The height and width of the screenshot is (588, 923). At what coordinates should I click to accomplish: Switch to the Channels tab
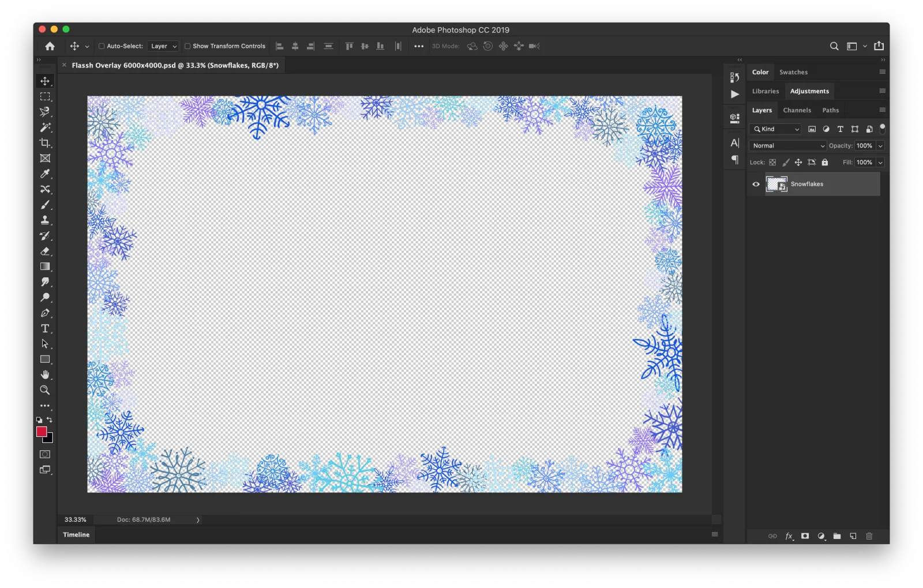[797, 110]
